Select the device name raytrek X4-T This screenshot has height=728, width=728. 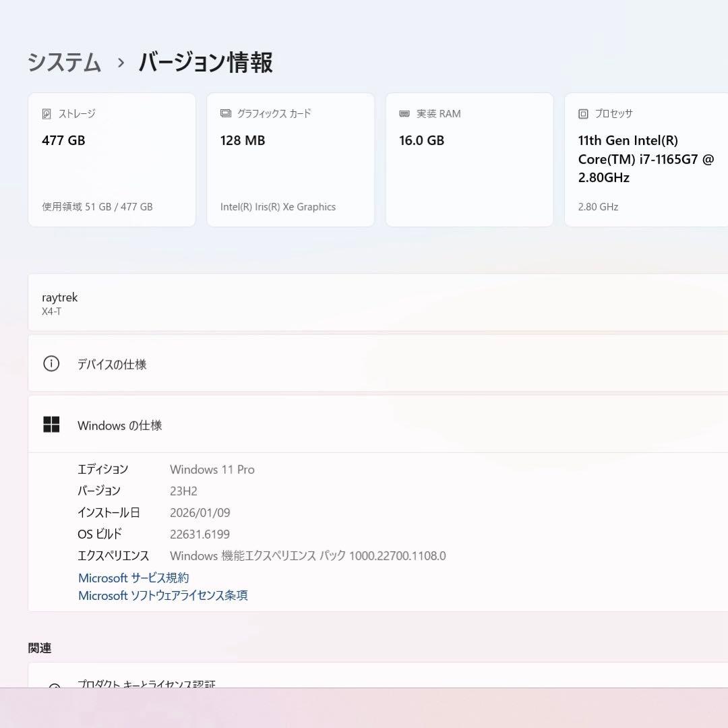click(x=61, y=303)
